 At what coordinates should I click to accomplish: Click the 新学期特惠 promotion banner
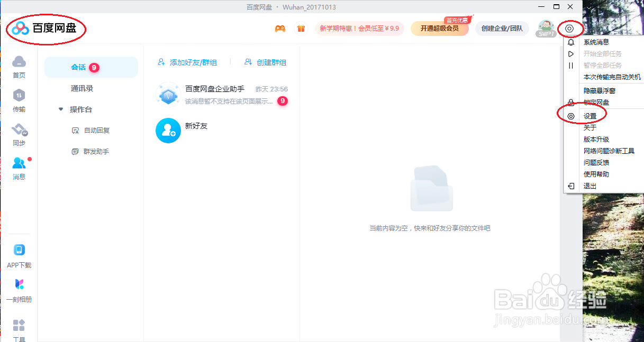(359, 29)
